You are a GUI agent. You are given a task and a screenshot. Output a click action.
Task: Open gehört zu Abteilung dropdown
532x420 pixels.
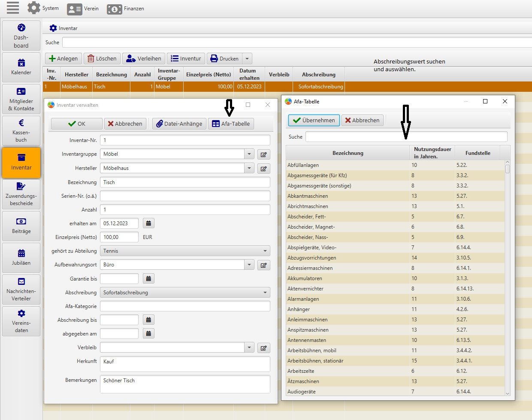[x=185, y=251]
